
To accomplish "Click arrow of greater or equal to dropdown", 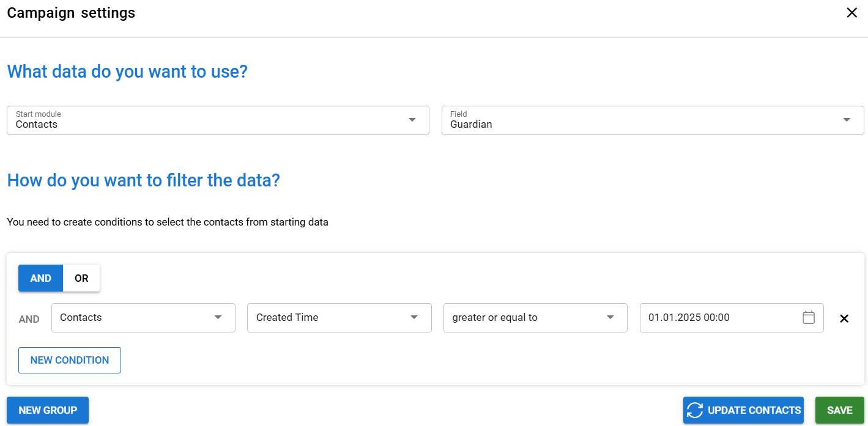I will click(610, 317).
